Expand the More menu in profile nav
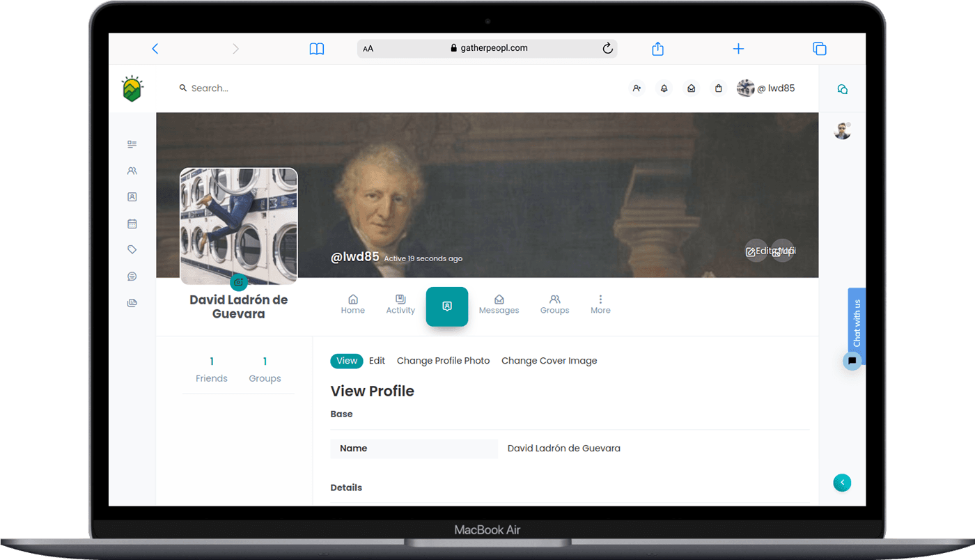975x560 pixels. coord(600,304)
